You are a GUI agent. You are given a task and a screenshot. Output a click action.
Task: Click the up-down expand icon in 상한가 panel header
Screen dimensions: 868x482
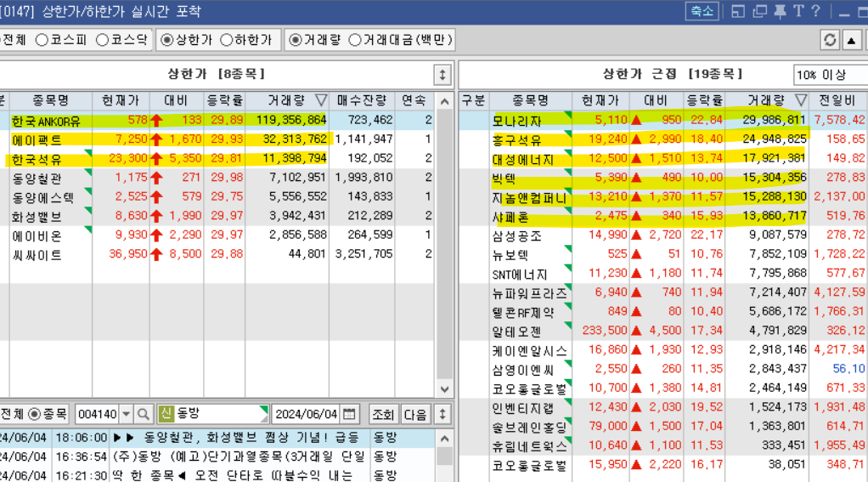coord(442,75)
